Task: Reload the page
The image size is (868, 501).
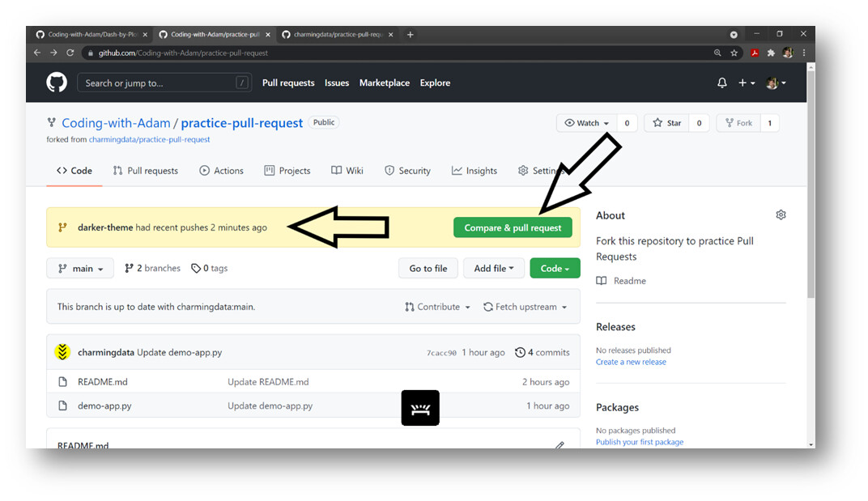Action: click(70, 53)
